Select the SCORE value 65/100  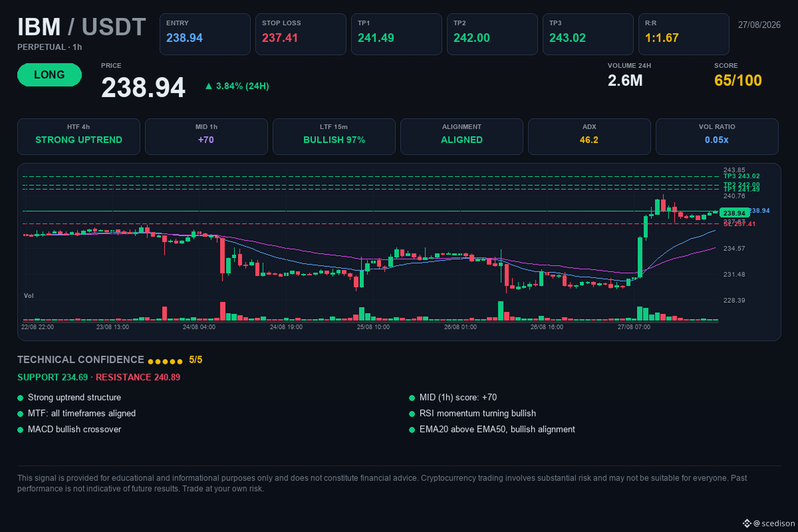pos(737,81)
